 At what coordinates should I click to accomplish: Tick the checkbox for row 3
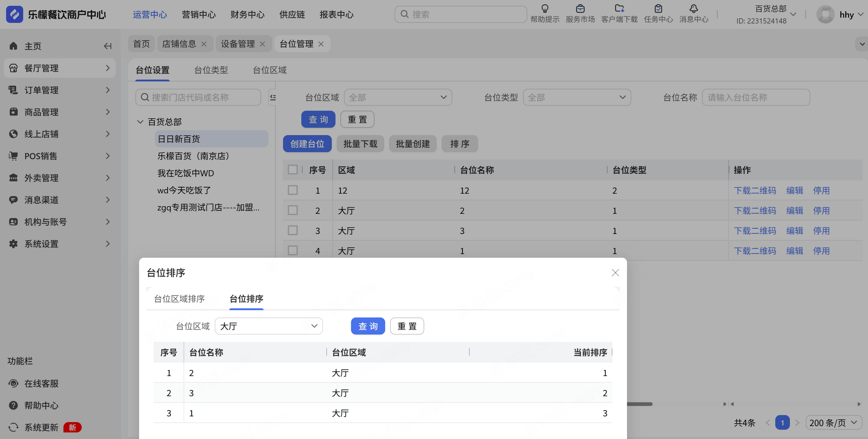point(293,230)
